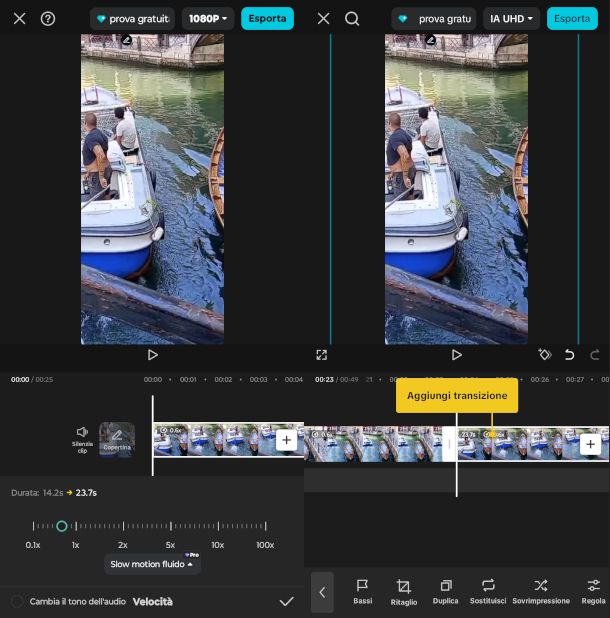Screen dimensions: 610x618
Task: Edit the Copertina cover thumbnail
Action: tap(117, 439)
